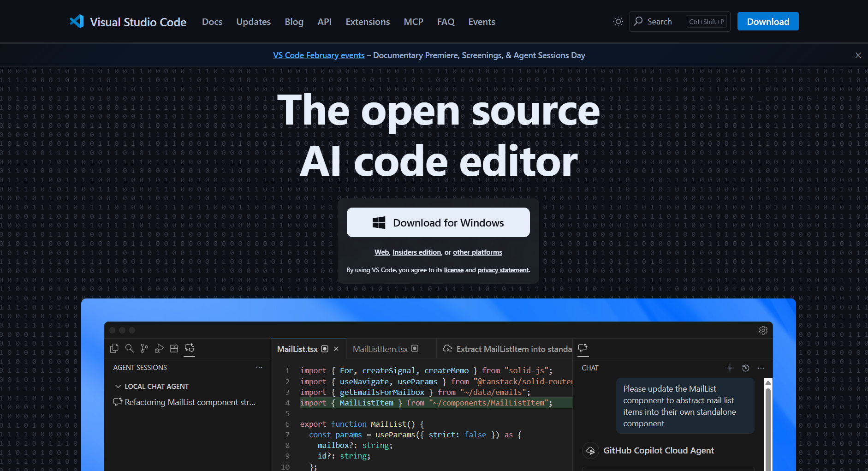
Task: Toggle the light/dark theme sun icon
Action: click(618, 21)
